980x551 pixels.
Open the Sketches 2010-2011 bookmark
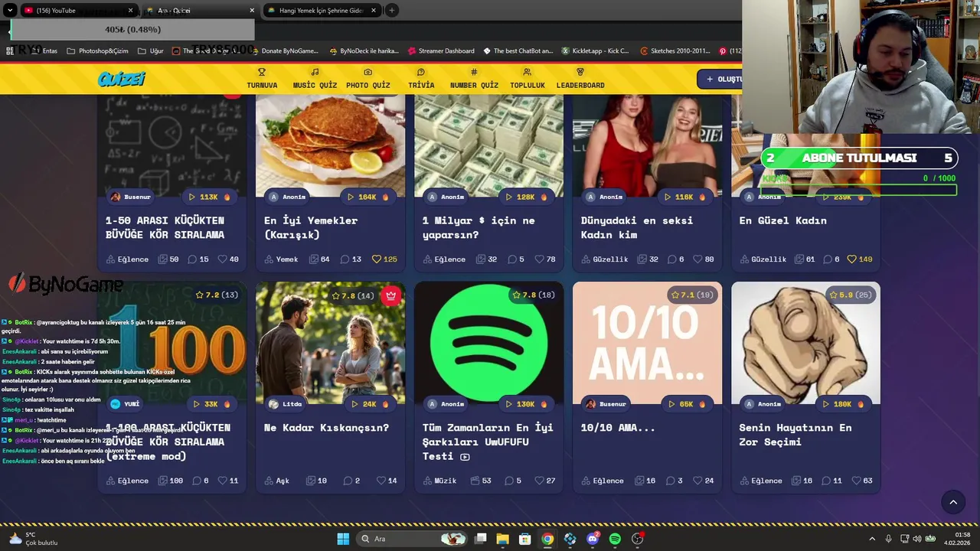pyautogui.click(x=675, y=51)
